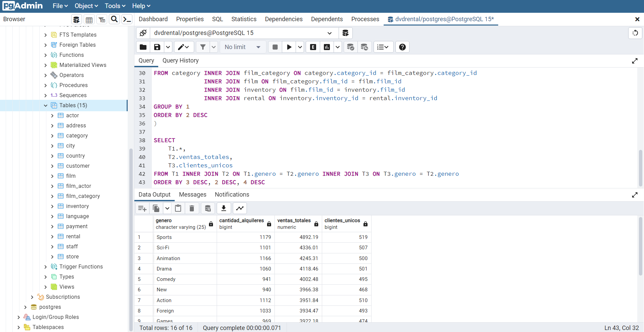Save data changes to the database
The height and width of the screenshot is (332, 644).
point(208,208)
